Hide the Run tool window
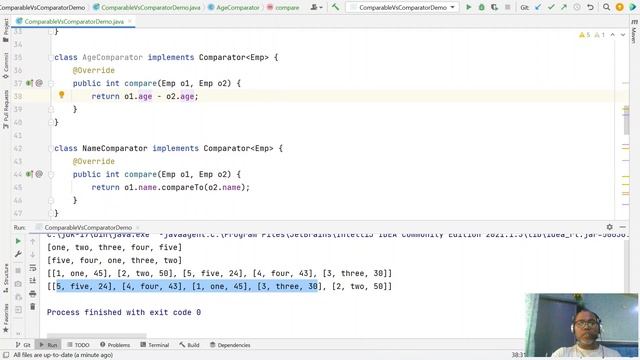The height and width of the screenshot is (360, 640). (622, 227)
